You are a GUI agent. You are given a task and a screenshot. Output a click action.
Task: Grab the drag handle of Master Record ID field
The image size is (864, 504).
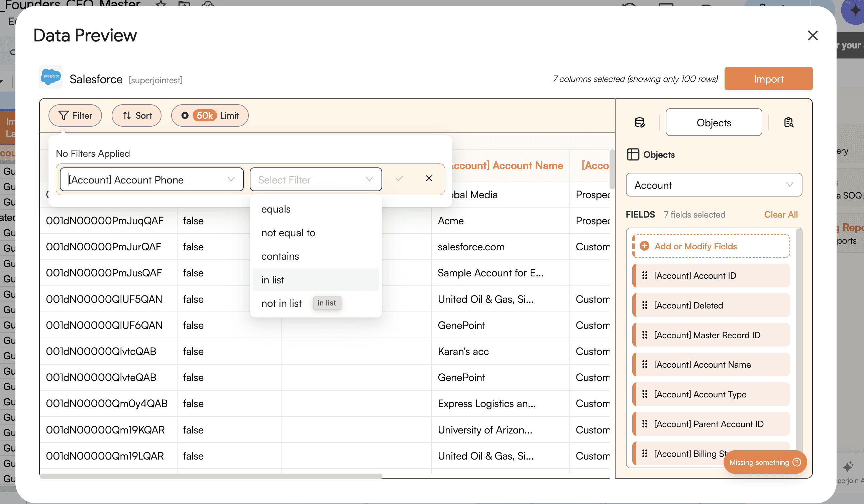[645, 335]
